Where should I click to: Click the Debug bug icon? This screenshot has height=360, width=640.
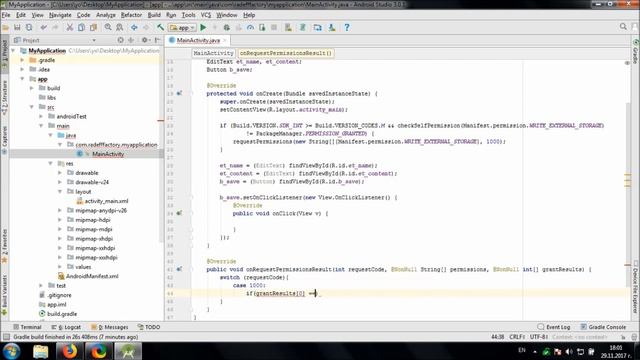pos(227,27)
